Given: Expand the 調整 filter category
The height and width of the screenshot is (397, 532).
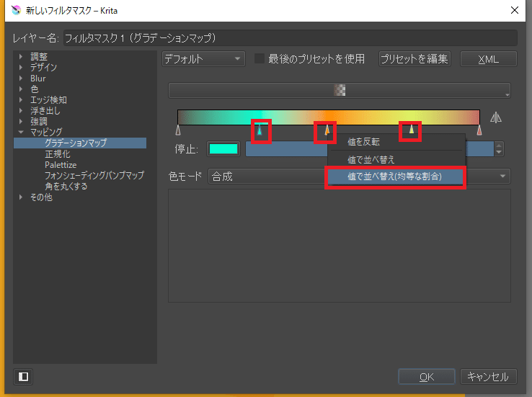Looking at the screenshot, I should [21, 56].
